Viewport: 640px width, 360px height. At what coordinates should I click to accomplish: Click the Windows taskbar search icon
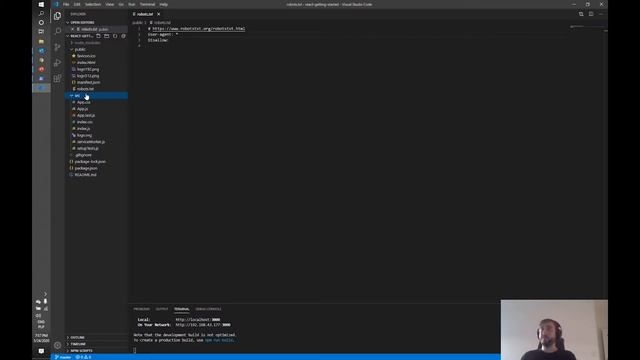pos(41,13)
